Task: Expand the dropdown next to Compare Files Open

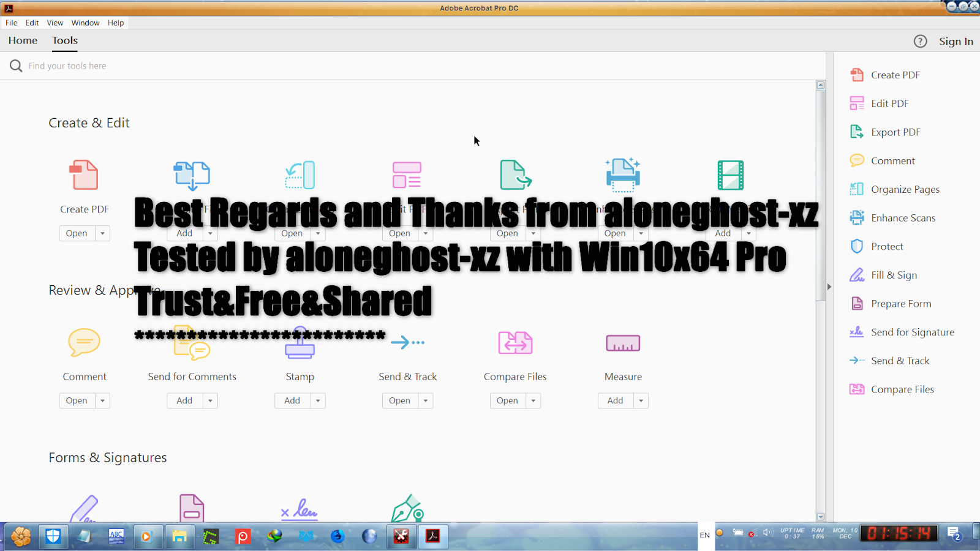Action: point(533,400)
